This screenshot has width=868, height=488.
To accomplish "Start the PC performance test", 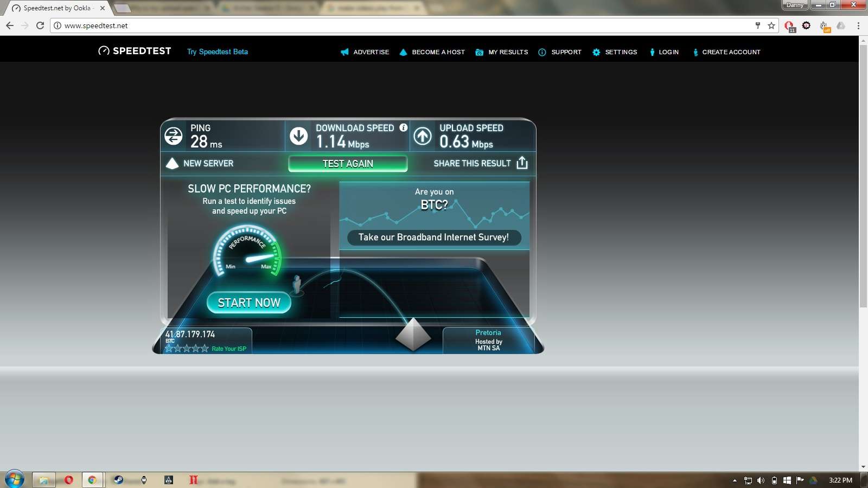I will (x=249, y=303).
